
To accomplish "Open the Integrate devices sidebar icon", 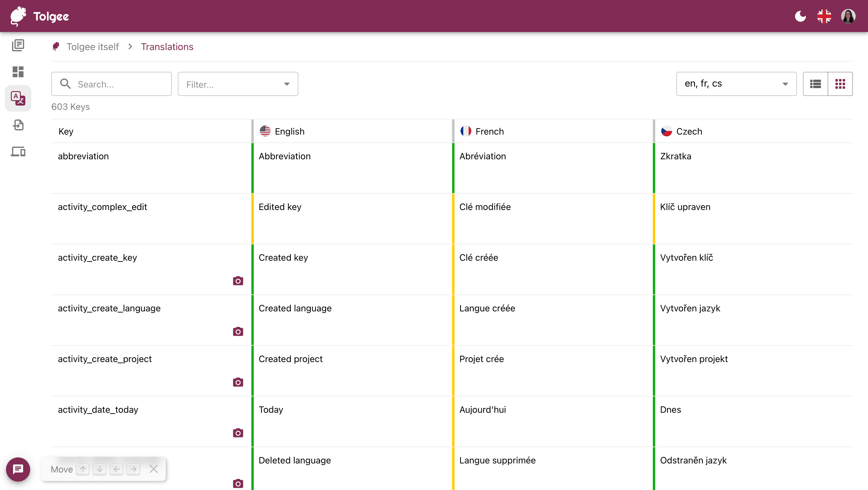I will click(18, 151).
